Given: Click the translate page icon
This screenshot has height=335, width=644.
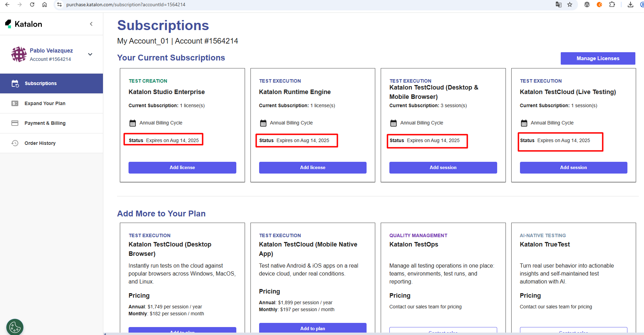Looking at the screenshot, I should point(559,4).
